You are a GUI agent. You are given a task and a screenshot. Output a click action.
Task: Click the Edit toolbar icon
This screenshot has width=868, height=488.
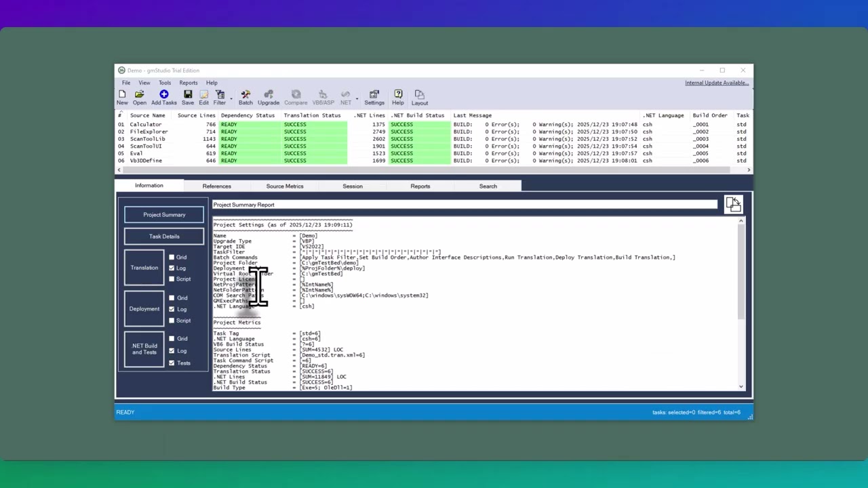click(203, 98)
